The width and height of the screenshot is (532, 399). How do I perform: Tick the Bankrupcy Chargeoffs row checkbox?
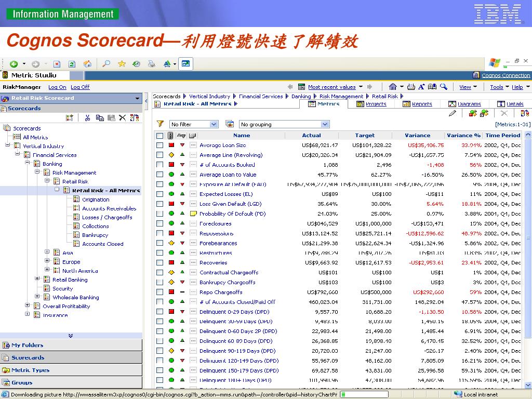(x=160, y=282)
